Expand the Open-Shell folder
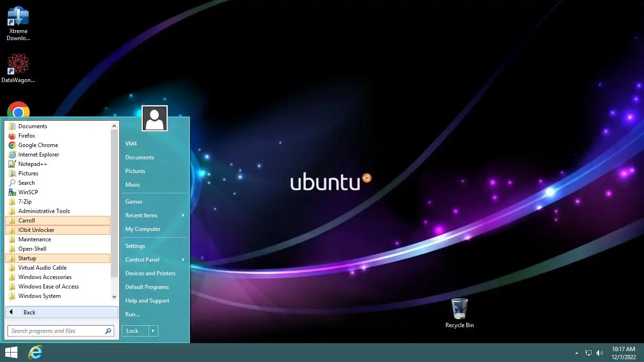The width and height of the screenshot is (644, 362). point(58,249)
